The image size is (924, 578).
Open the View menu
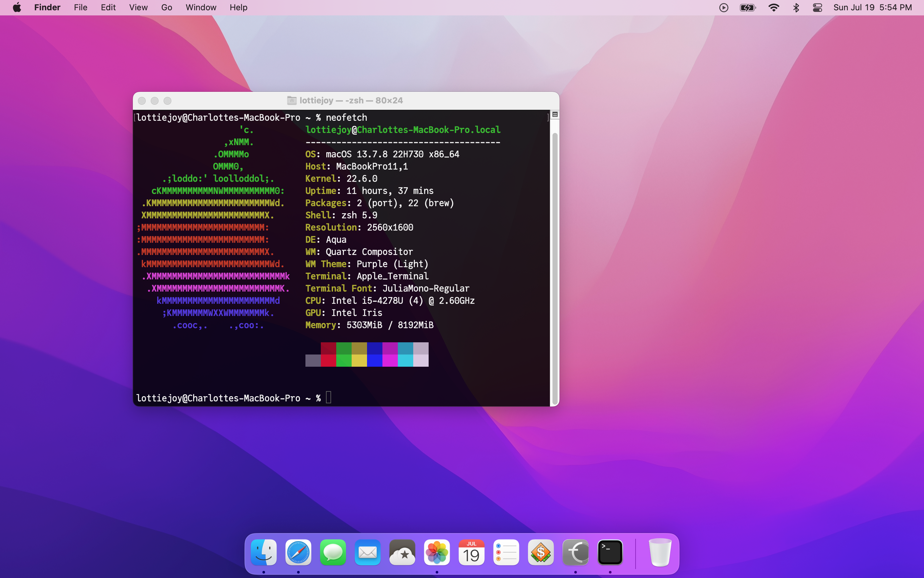pos(138,7)
